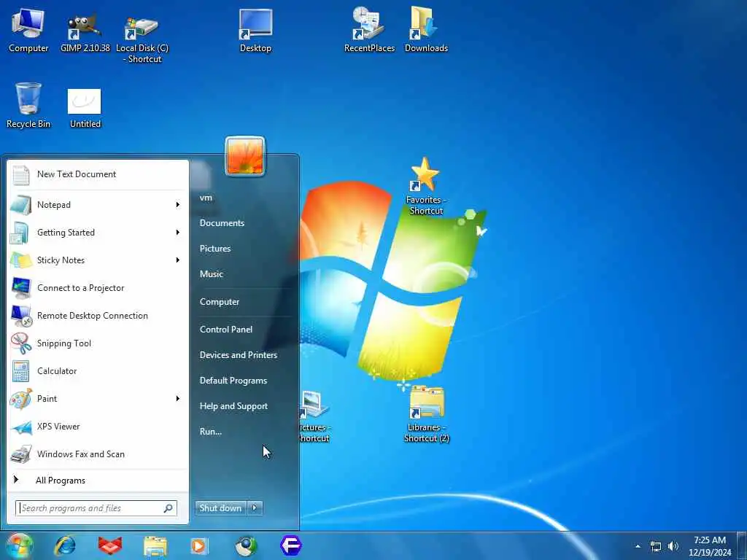Select the Downloads folder shortcut icon
Viewport: 747px width, 560px height.
(426, 30)
